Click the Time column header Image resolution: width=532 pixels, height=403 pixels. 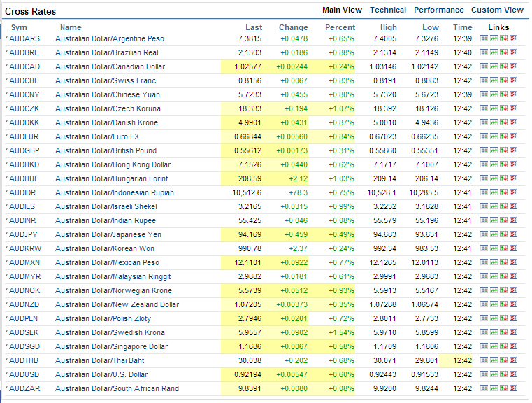462,27
